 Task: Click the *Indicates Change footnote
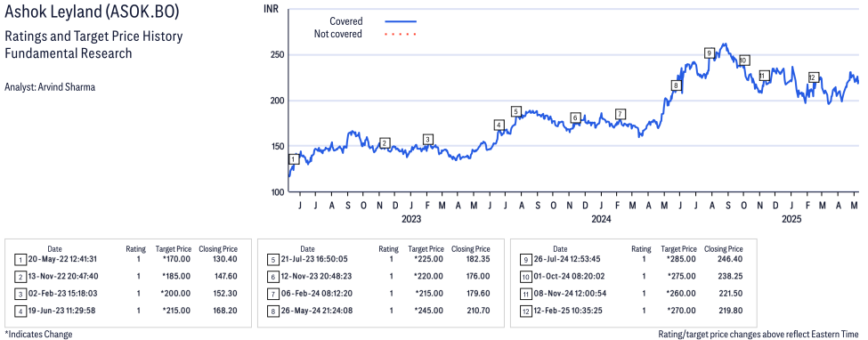pos(38,335)
